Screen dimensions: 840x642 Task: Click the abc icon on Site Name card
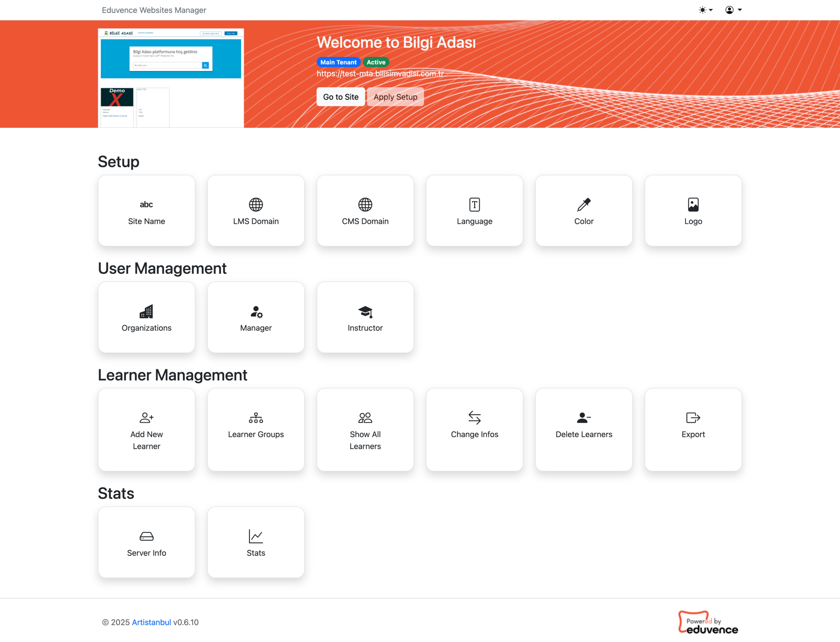pos(146,204)
